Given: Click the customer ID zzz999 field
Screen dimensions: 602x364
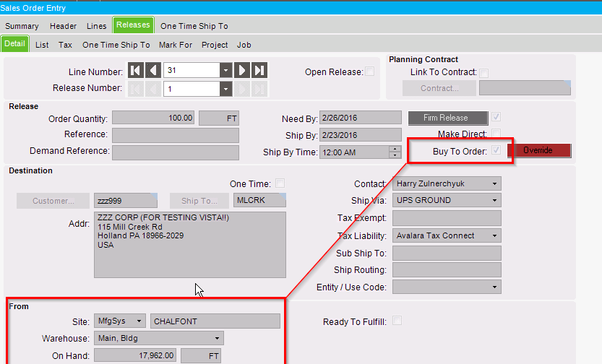Looking at the screenshot, I should 126,201.
